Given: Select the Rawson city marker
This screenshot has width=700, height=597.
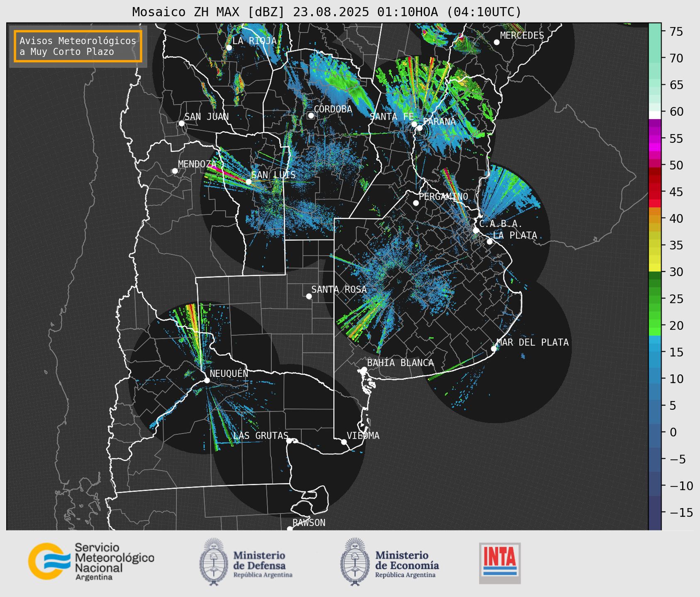Looking at the screenshot, I should 290,528.
